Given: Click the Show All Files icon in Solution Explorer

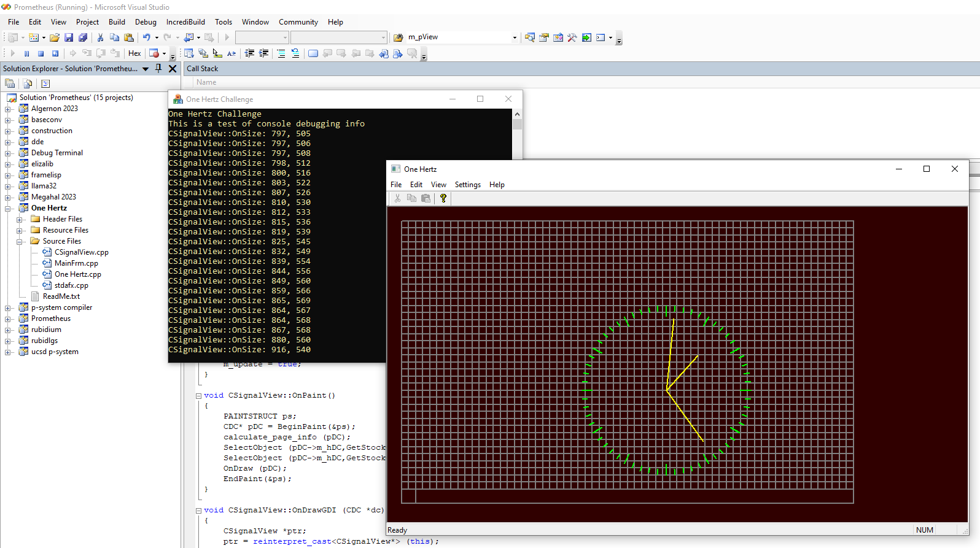Looking at the screenshot, I should tap(27, 83).
